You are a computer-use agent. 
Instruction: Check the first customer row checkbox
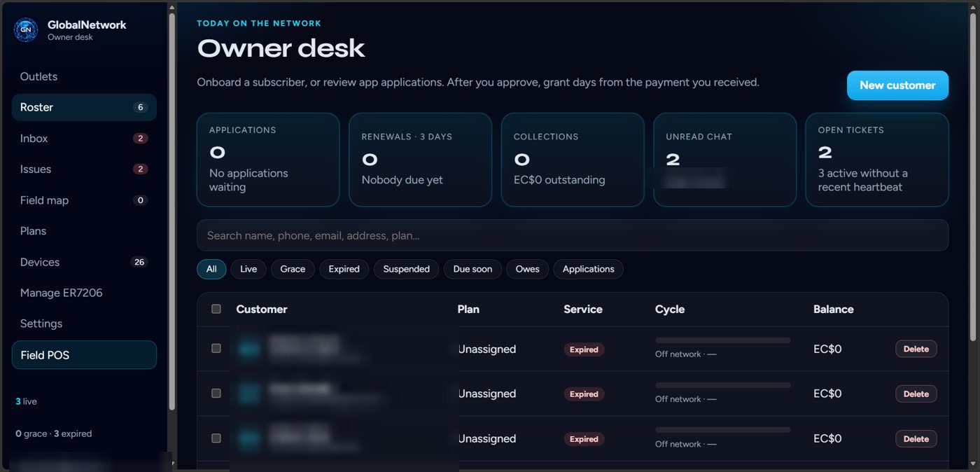[x=216, y=348]
